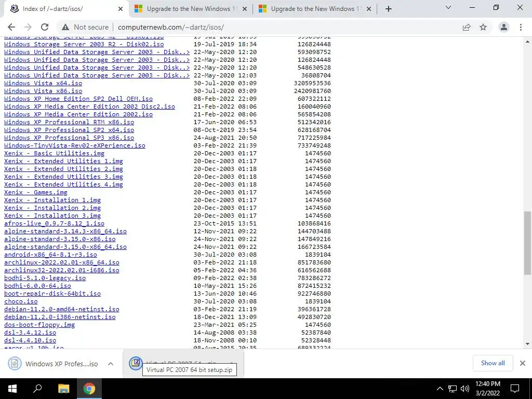
Task: Open the tab search chevron
Action: [x=448, y=7]
